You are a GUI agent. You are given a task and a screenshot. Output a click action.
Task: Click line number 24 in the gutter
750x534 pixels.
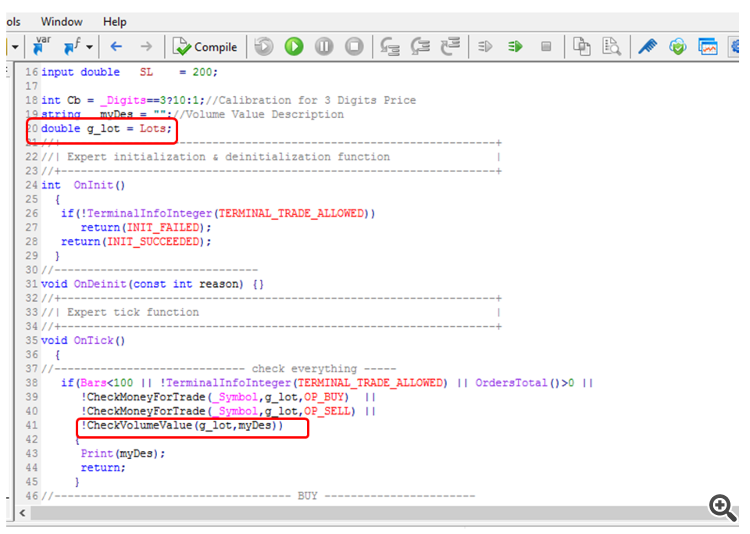click(32, 185)
